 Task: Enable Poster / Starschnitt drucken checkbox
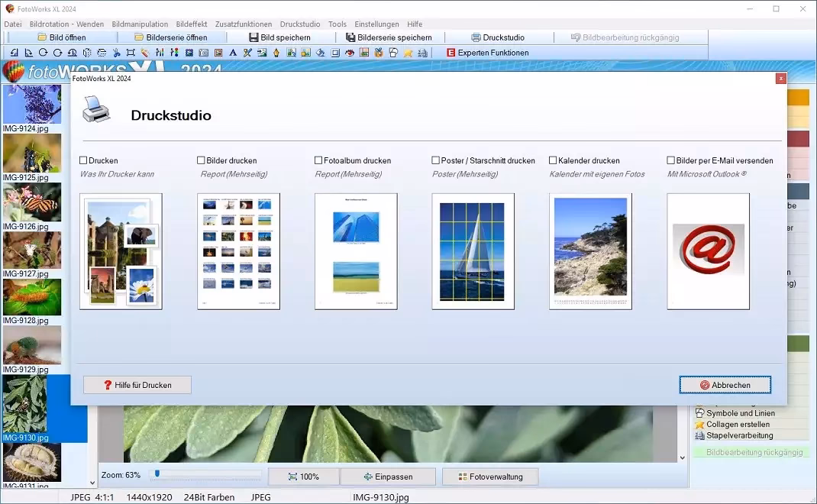[x=435, y=160]
